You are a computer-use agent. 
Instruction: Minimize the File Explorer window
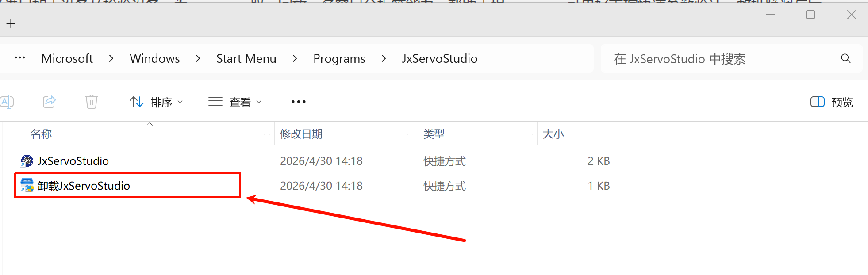[770, 15]
